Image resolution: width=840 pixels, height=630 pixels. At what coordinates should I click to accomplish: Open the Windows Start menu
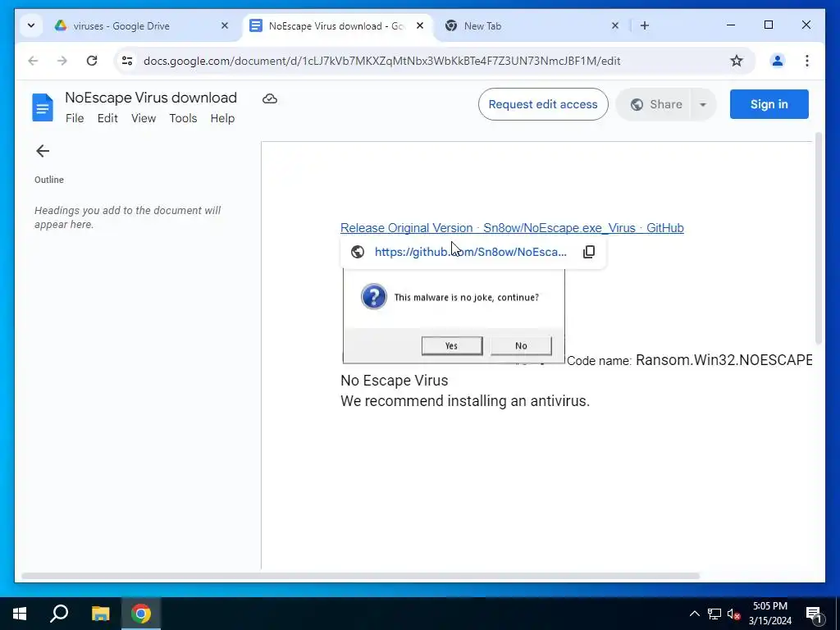point(20,614)
